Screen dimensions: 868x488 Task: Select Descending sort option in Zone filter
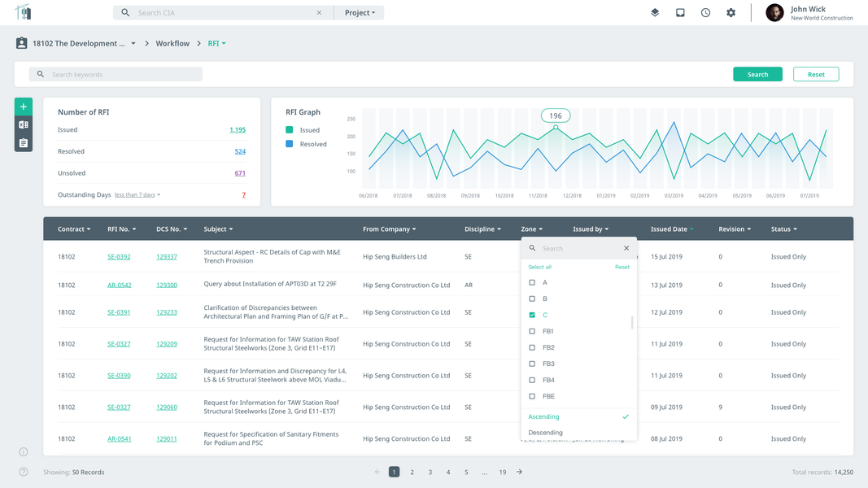[545, 433]
